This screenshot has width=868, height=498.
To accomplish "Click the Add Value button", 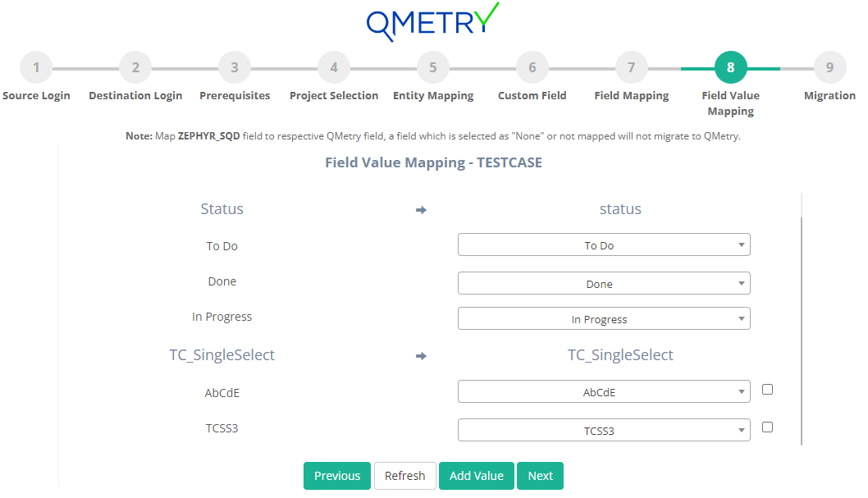I will 477,476.
